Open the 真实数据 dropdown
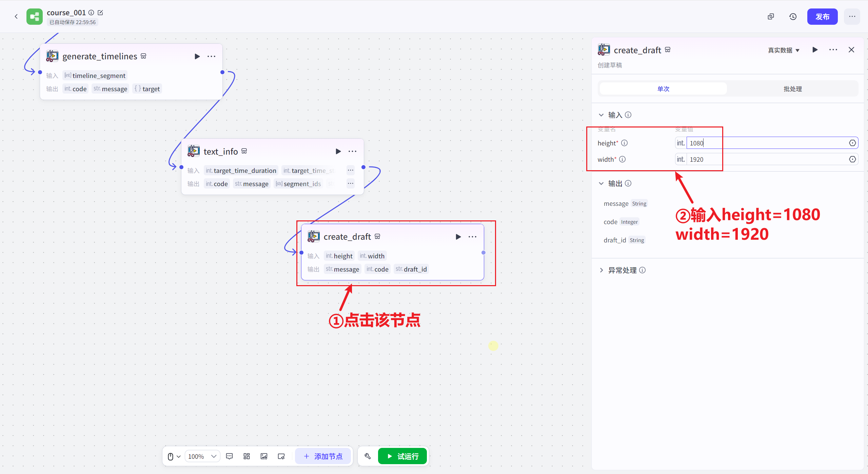This screenshot has width=868, height=474. point(784,50)
